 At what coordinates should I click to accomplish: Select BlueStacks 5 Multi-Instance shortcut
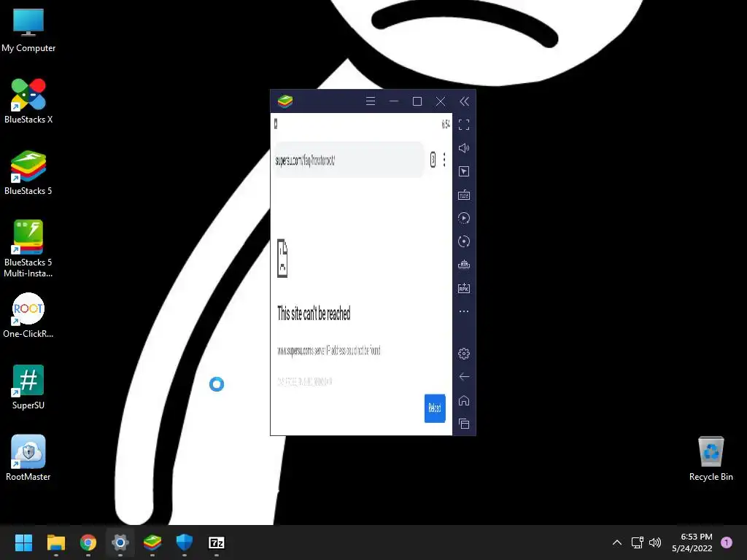(x=28, y=249)
